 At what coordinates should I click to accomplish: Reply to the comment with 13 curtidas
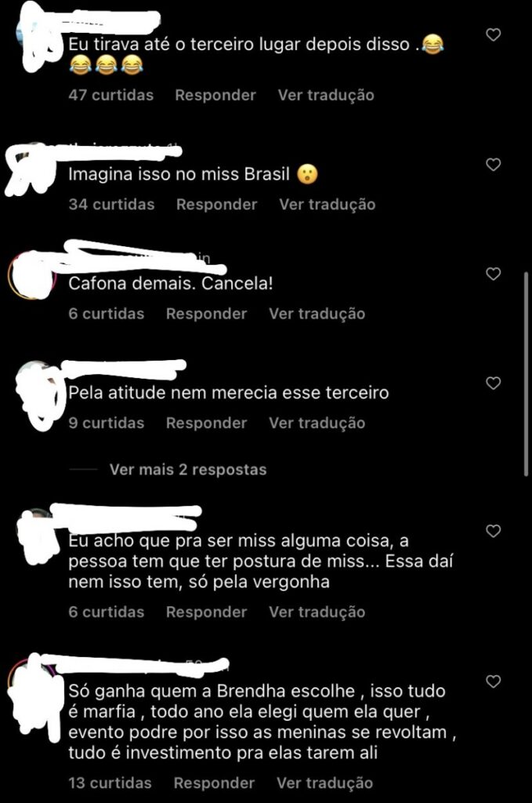214,783
